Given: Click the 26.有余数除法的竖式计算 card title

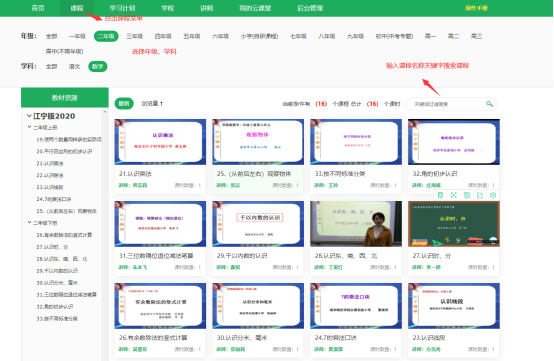Looking at the screenshot, I should [x=153, y=337].
